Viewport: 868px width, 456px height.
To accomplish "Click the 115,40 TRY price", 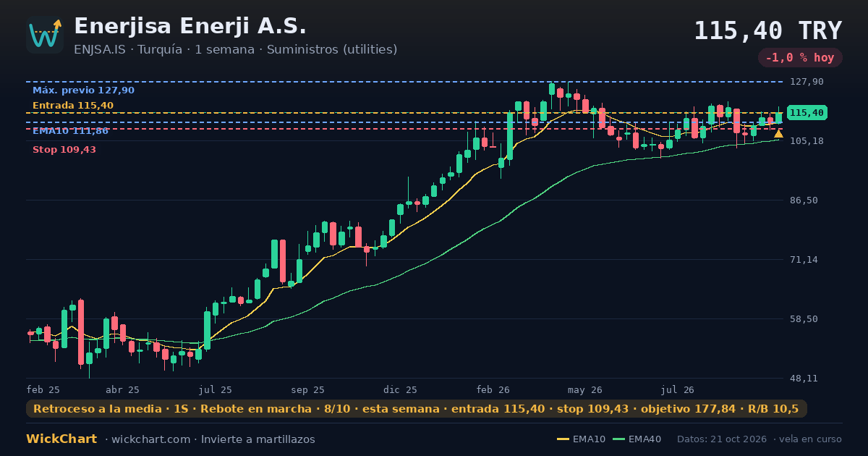I will point(768,31).
